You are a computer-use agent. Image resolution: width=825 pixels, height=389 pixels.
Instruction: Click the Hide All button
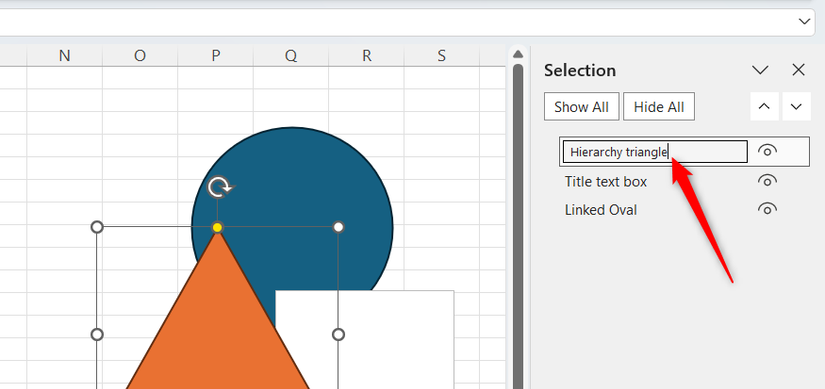pyautogui.click(x=659, y=107)
